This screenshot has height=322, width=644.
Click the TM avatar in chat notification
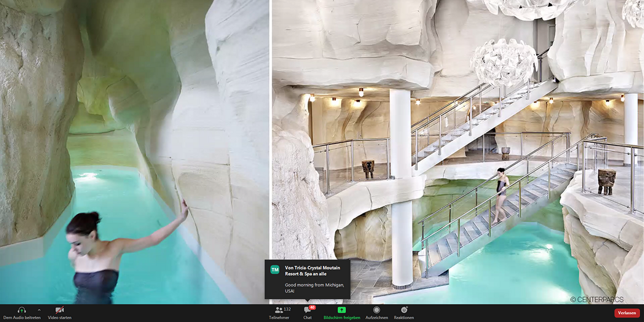(275, 270)
